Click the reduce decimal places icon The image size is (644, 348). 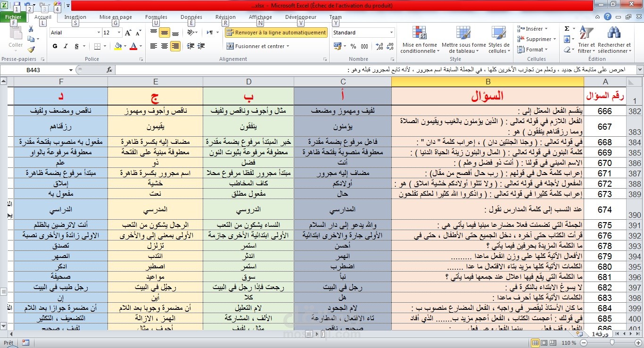tap(389, 46)
